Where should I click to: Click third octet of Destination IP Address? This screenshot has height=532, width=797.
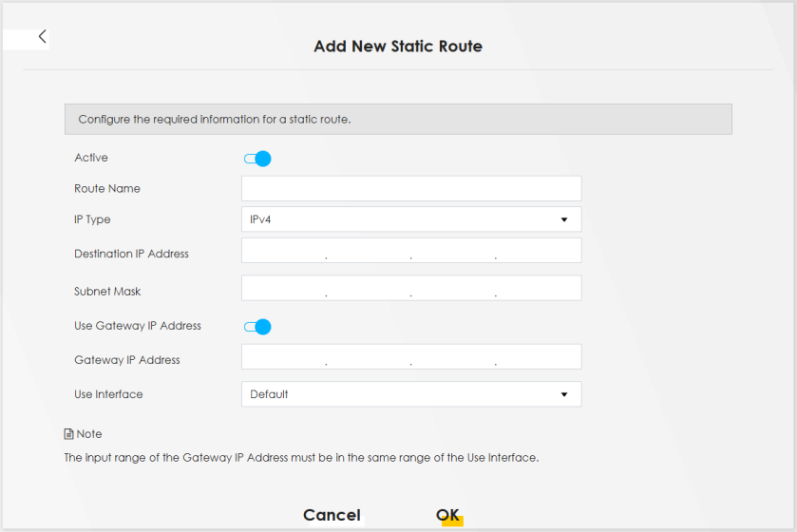click(452, 251)
